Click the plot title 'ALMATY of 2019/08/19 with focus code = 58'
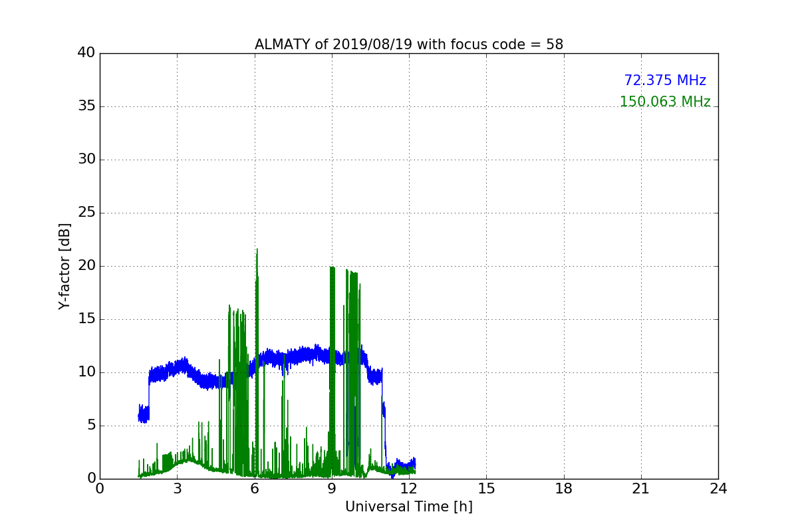Screen dimensions: 798x532 (409, 45)
